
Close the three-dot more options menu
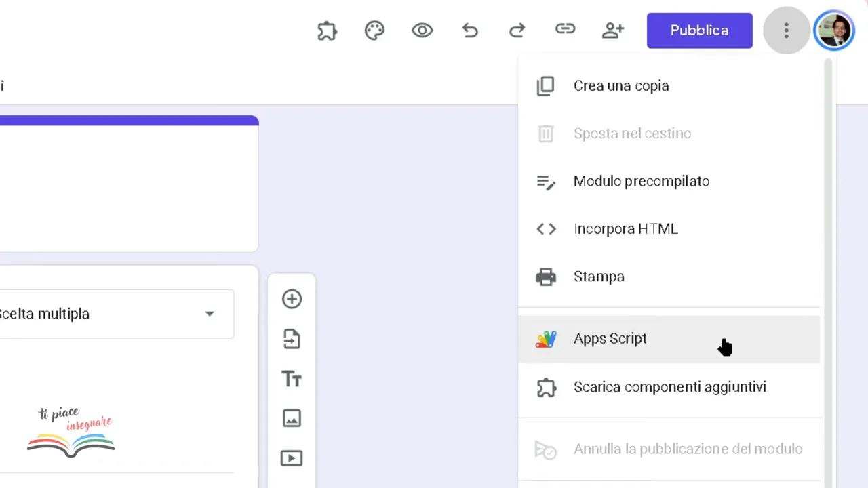(x=786, y=30)
